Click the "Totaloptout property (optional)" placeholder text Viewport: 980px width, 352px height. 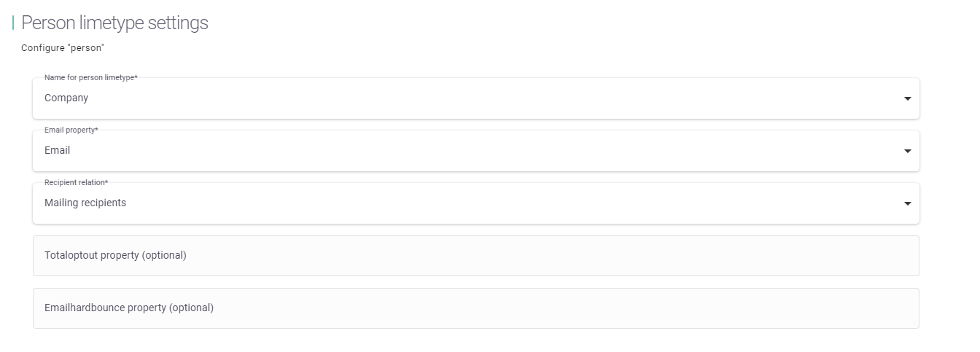[115, 255]
